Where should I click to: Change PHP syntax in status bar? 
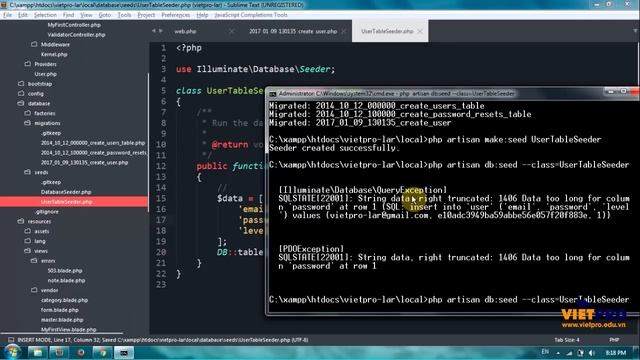[x=614, y=340]
